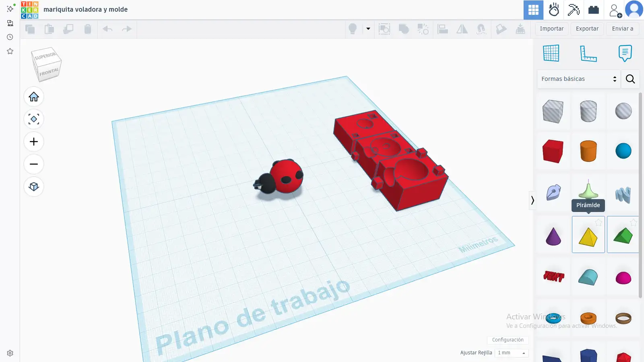
Task: Click the Fit all in view icon
Action: pyautogui.click(x=34, y=119)
